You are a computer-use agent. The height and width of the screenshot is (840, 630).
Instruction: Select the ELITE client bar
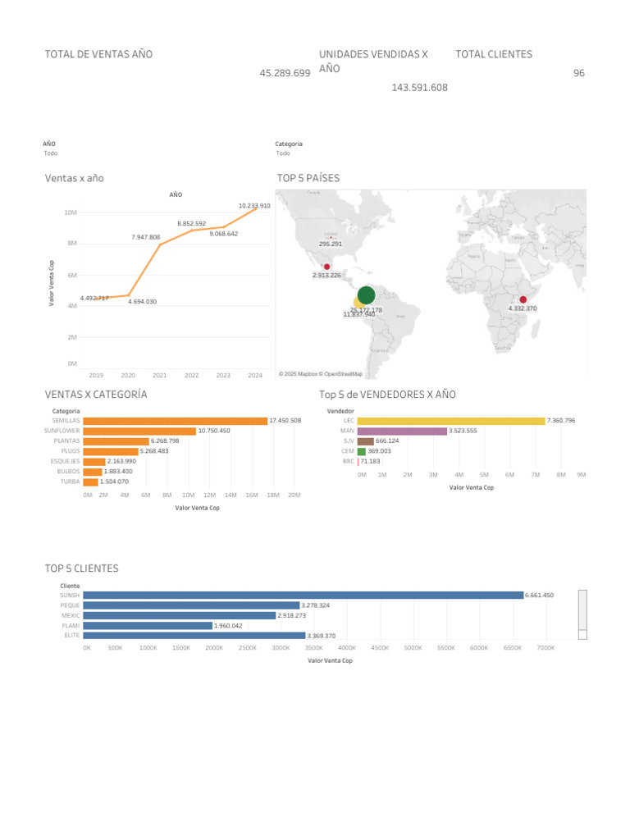(x=194, y=636)
